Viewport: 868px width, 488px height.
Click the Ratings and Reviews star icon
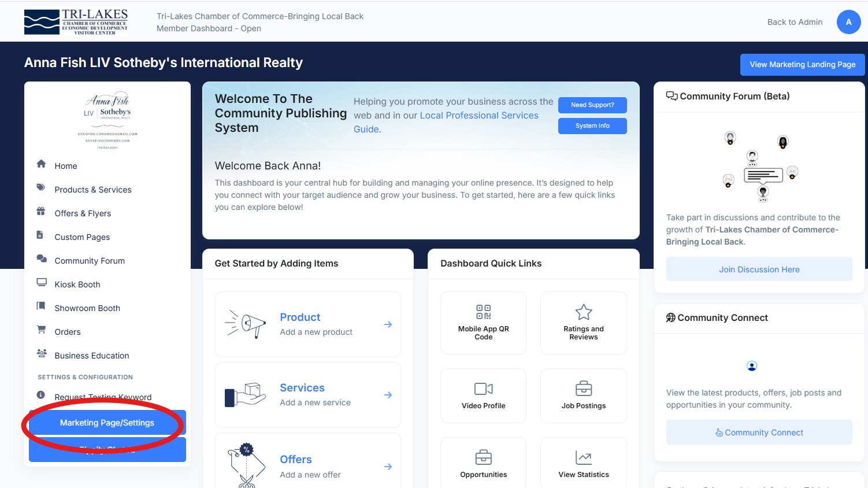(584, 312)
